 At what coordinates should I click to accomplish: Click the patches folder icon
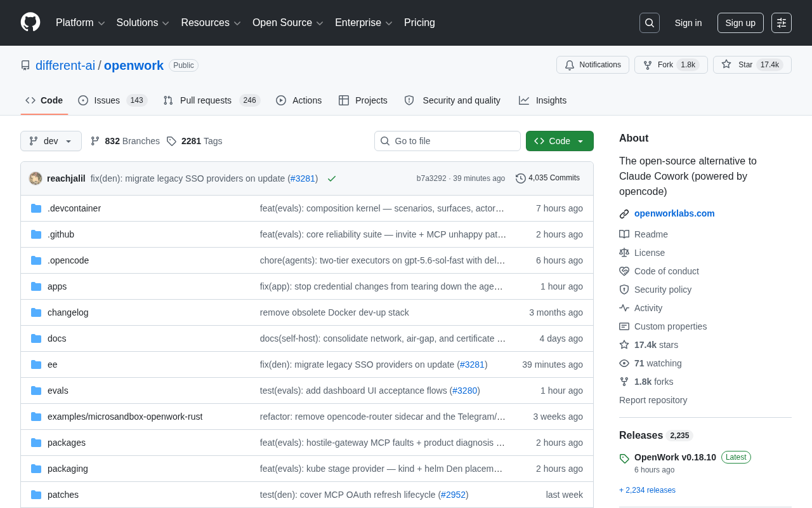pos(36,495)
